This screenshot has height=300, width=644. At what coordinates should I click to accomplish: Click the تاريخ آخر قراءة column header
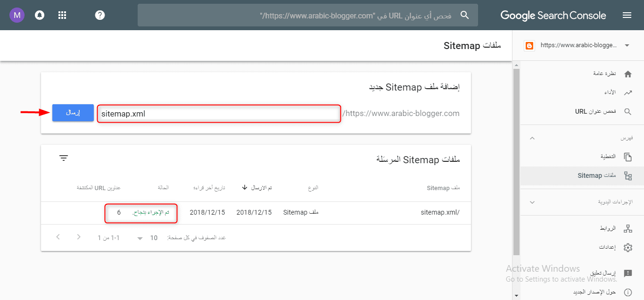coord(209,188)
